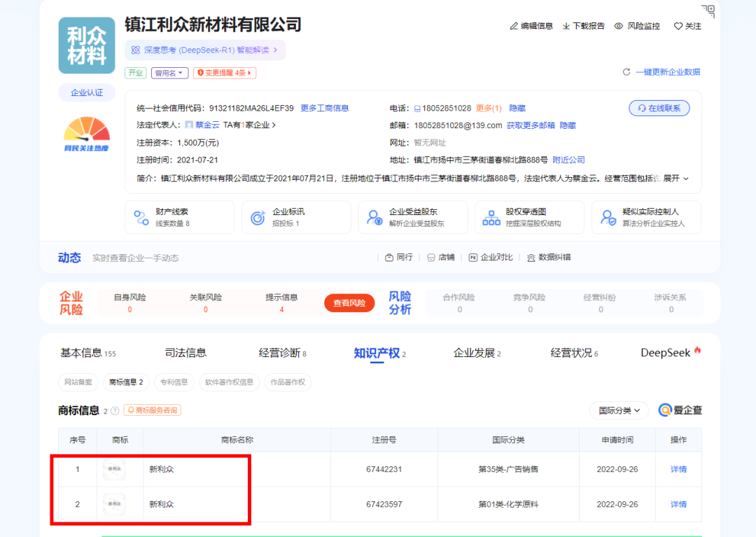Click the heart icon to follow company
The height and width of the screenshot is (537, 756).
coord(678,26)
